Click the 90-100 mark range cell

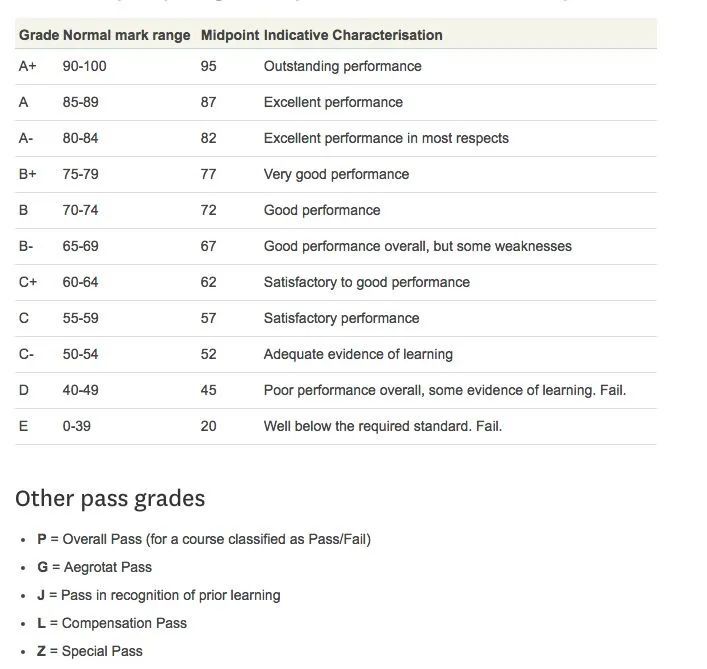click(x=84, y=66)
